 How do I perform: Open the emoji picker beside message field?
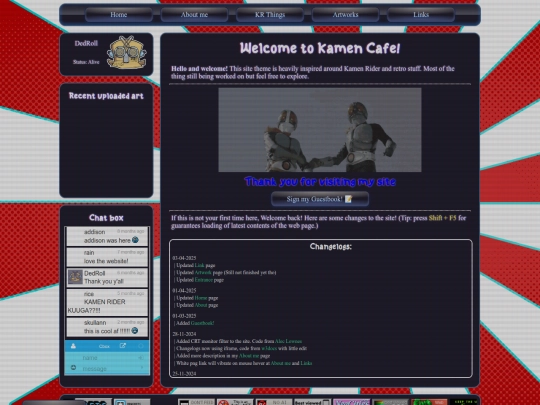click(x=73, y=368)
